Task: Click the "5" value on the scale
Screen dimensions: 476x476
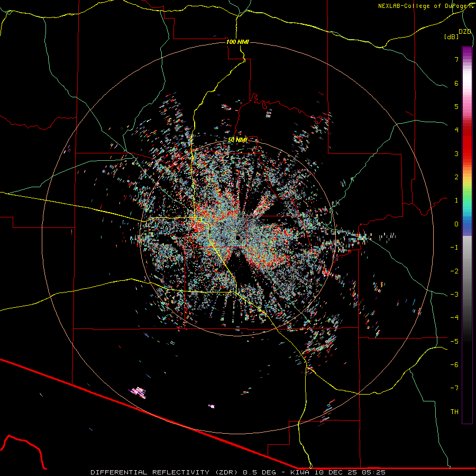Action: coord(456,106)
